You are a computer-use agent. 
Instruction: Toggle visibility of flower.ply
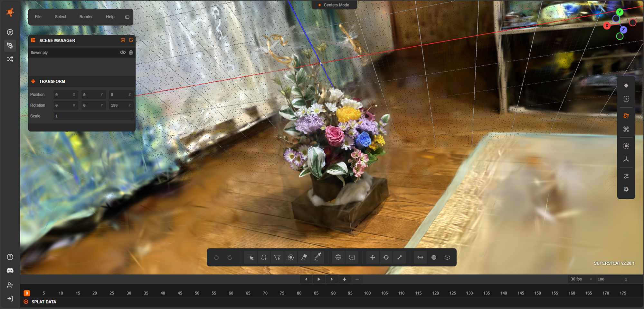point(123,52)
